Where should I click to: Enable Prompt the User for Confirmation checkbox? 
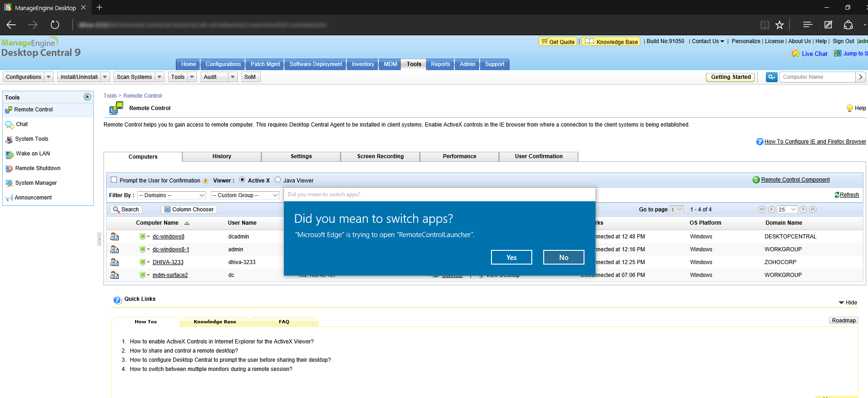point(114,180)
